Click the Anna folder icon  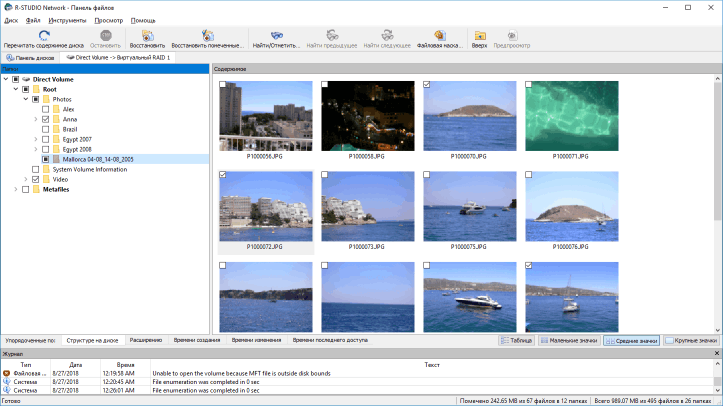tap(56, 119)
